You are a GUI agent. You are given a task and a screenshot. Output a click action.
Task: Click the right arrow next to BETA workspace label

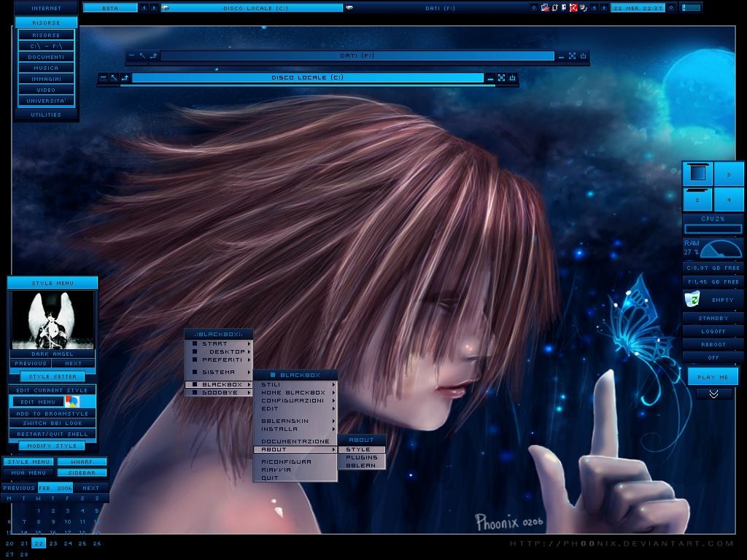155,7
